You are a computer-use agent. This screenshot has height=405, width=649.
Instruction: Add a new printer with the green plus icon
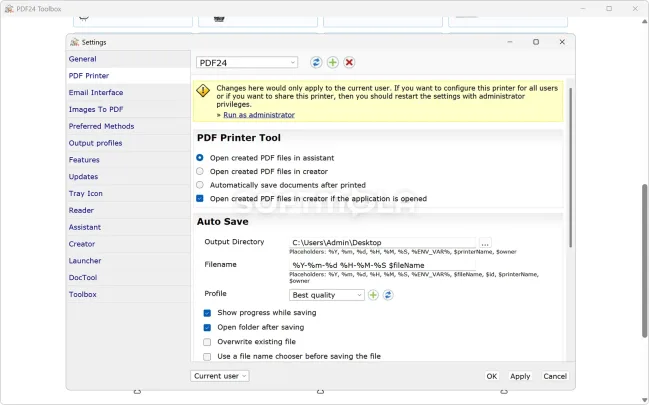point(332,63)
